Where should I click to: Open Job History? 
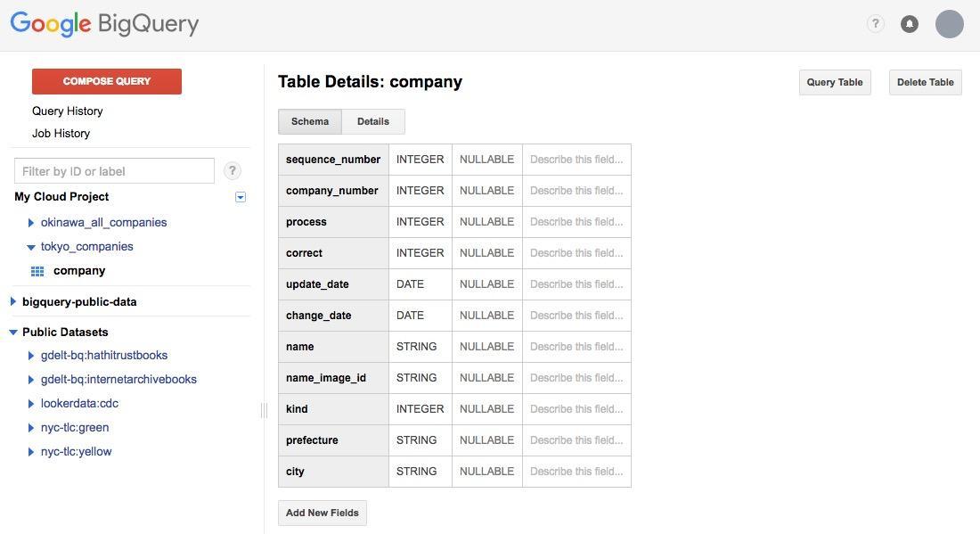61,133
